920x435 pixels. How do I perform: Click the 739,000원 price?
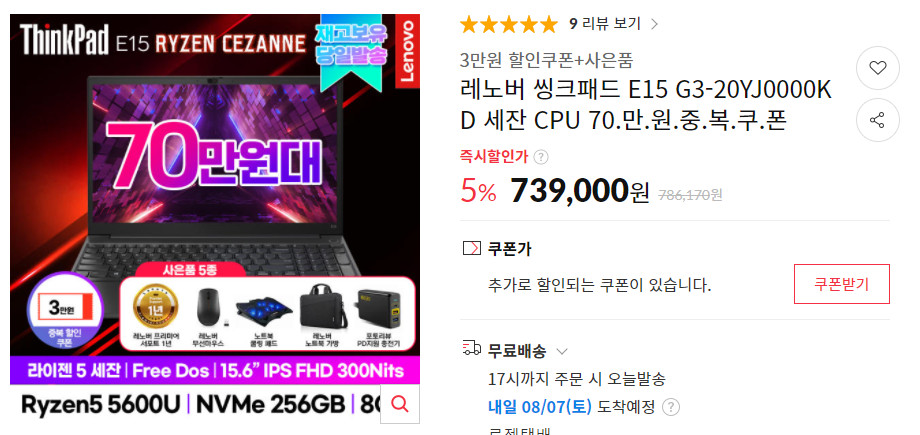click(580, 190)
